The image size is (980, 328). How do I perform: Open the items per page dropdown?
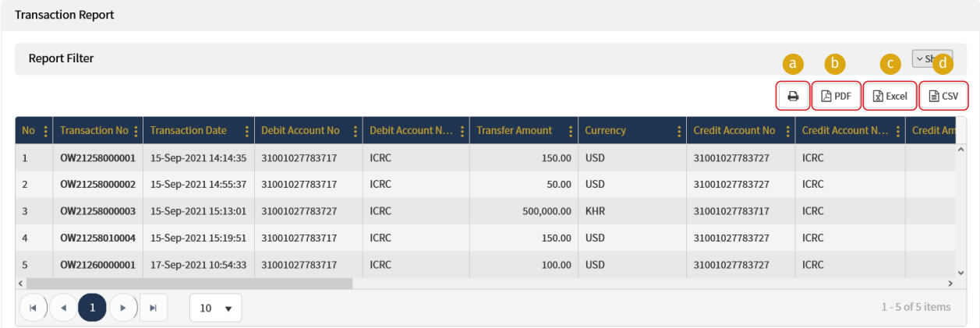point(216,309)
